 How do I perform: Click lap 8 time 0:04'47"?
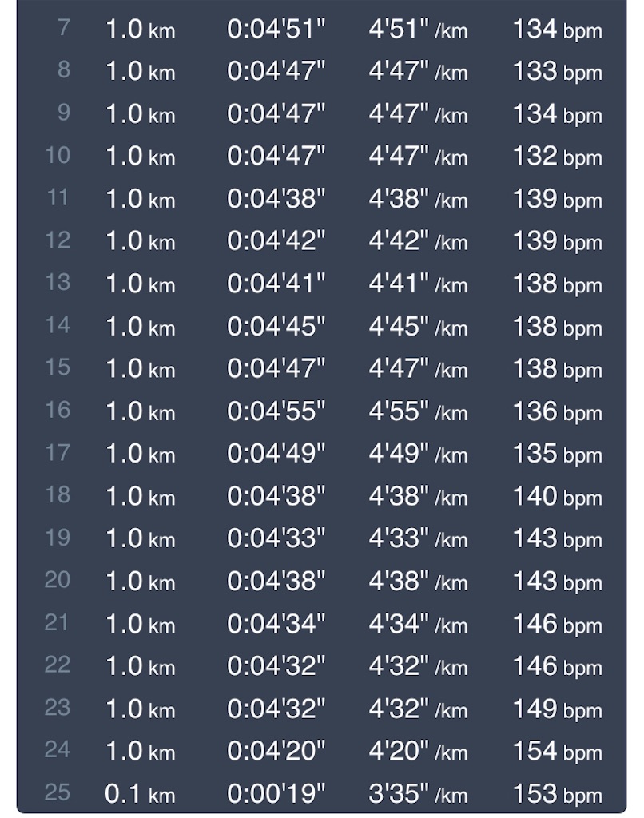pyautogui.click(x=276, y=71)
